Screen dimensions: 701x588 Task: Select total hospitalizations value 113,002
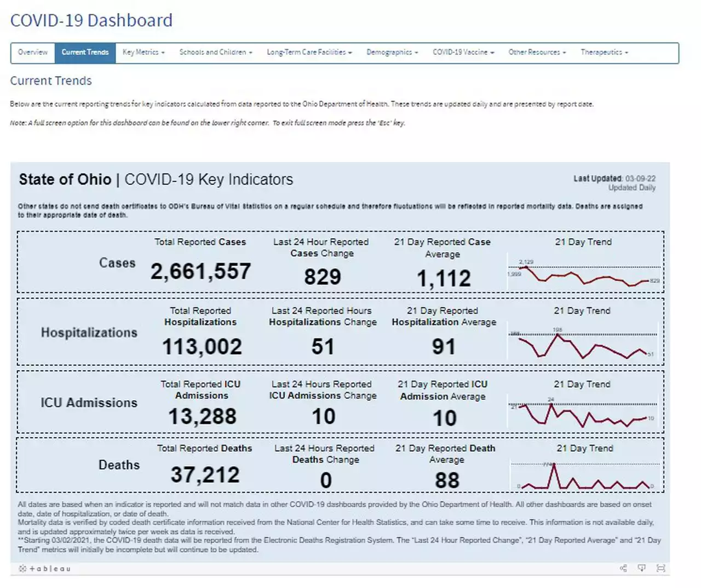coord(202,346)
